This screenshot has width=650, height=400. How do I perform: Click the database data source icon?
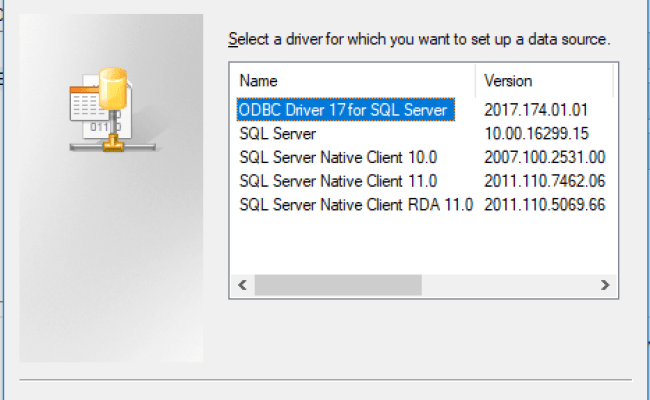(x=113, y=110)
